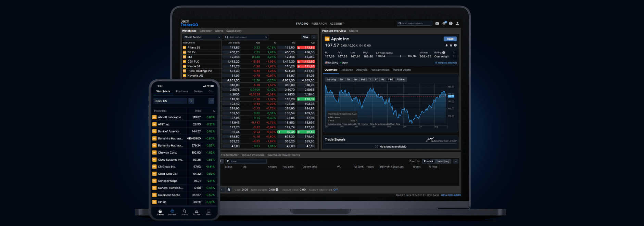
Task: Click the EQ badge beside Chevron Corp.
Action: [154, 152]
